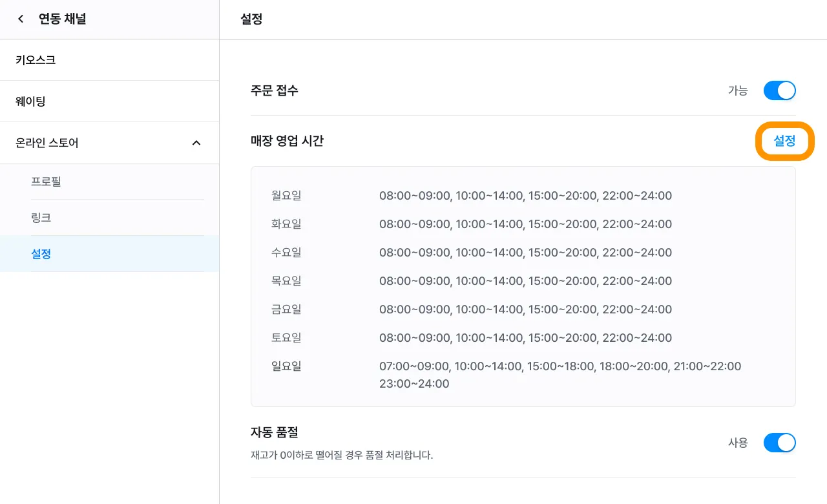Toggle the 주문 접수 switch

(x=779, y=91)
